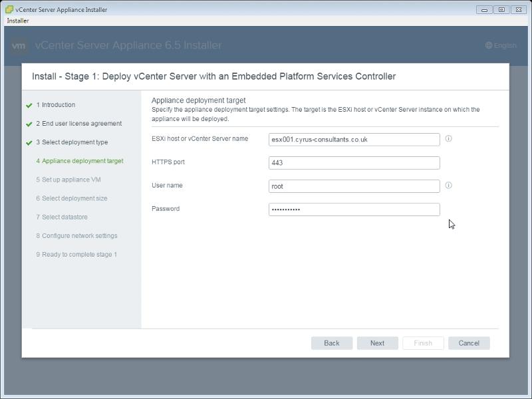Maximize the installer window

coord(501,10)
